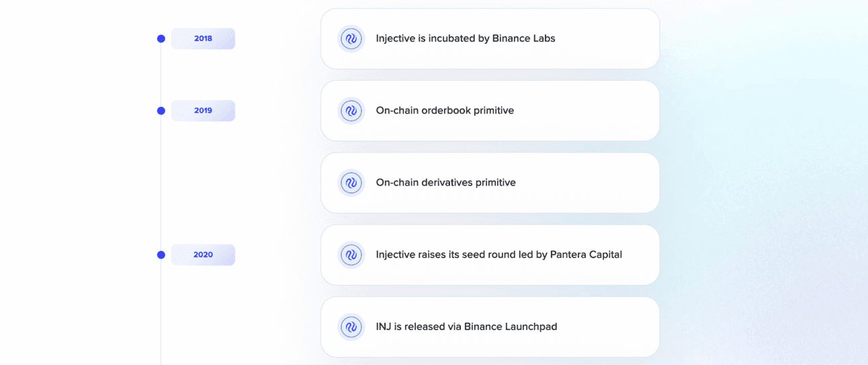Select the 2019 year badge
868x365 pixels.
(203, 111)
